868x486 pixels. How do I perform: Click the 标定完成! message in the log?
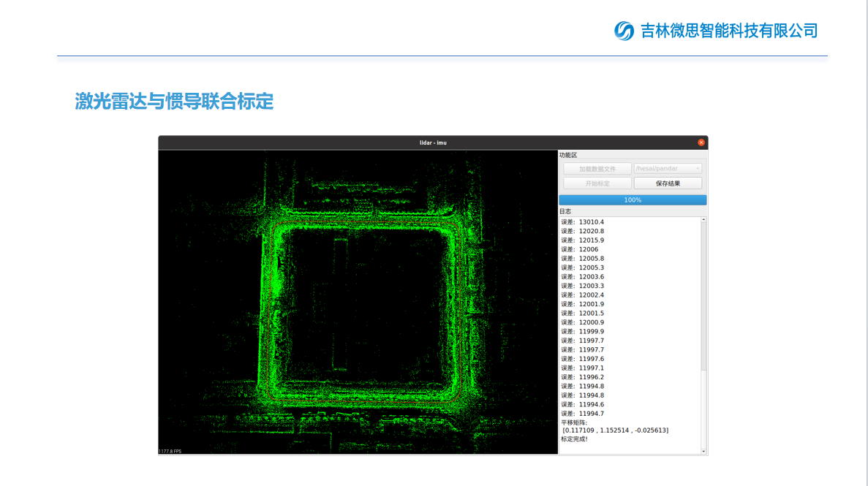[x=574, y=439]
